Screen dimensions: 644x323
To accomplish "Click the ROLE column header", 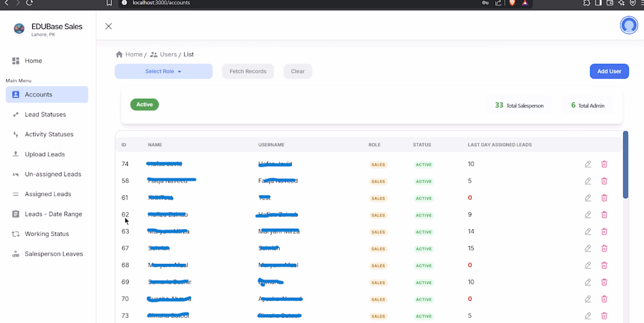I will pos(374,145).
